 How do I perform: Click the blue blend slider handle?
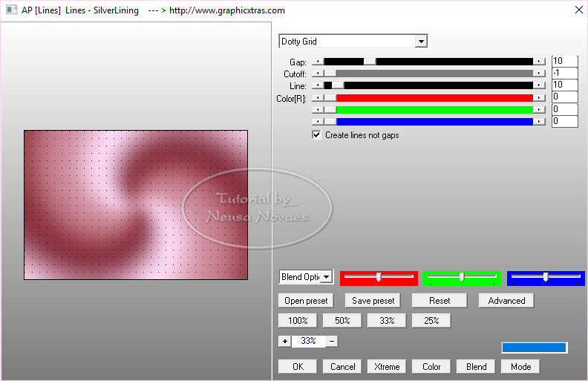pyautogui.click(x=546, y=277)
